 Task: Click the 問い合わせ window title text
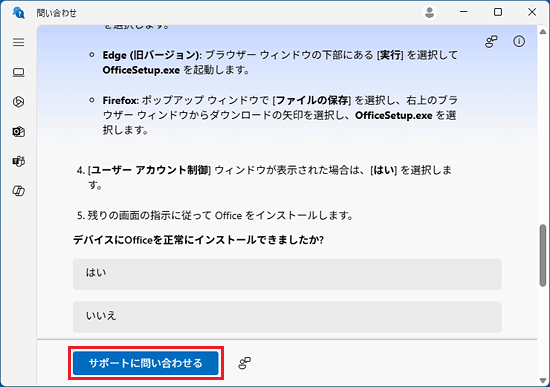[x=56, y=13]
